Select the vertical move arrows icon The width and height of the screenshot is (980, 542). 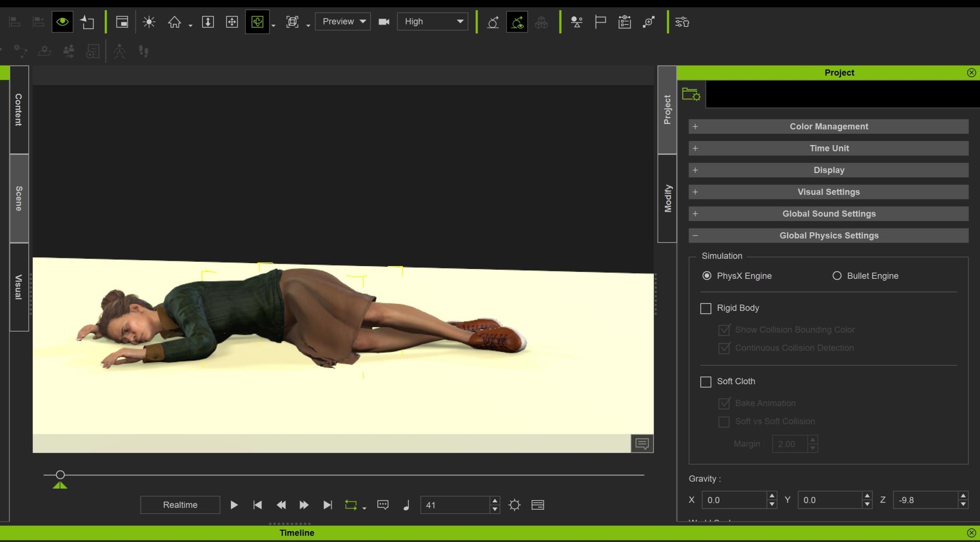click(208, 22)
